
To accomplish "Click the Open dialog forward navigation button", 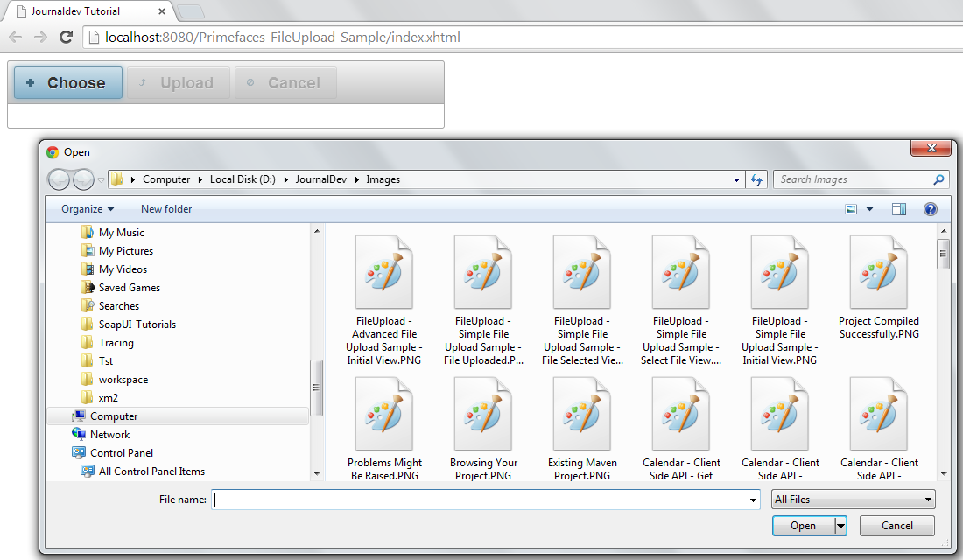I will click(83, 179).
